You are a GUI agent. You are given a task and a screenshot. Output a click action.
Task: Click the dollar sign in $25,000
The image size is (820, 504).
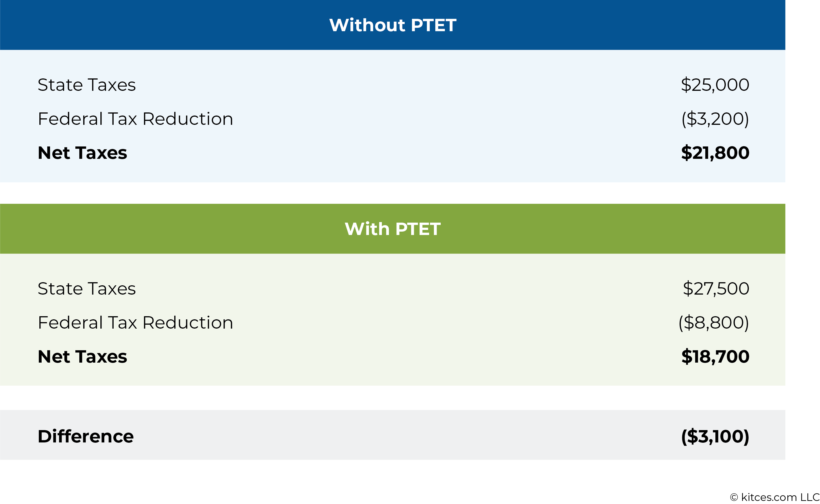(686, 85)
